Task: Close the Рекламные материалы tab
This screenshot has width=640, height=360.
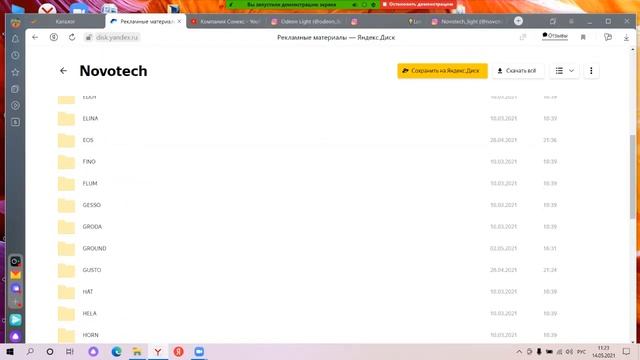Action: click(x=179, y=21)
